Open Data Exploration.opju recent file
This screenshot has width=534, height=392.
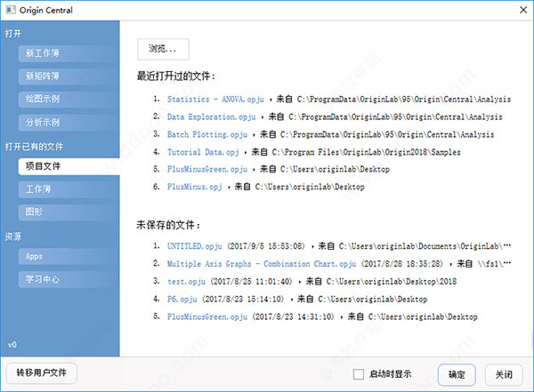[x=212, y=117]
